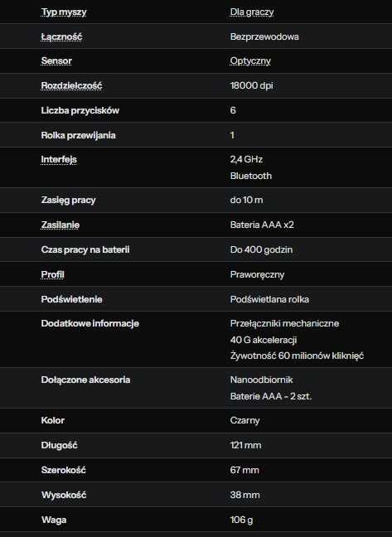The image size is (392, 537).
Task: Click the 'Bezprzewodowa' connectivity value
Action: pyautogui.click(x=264, y=36)
